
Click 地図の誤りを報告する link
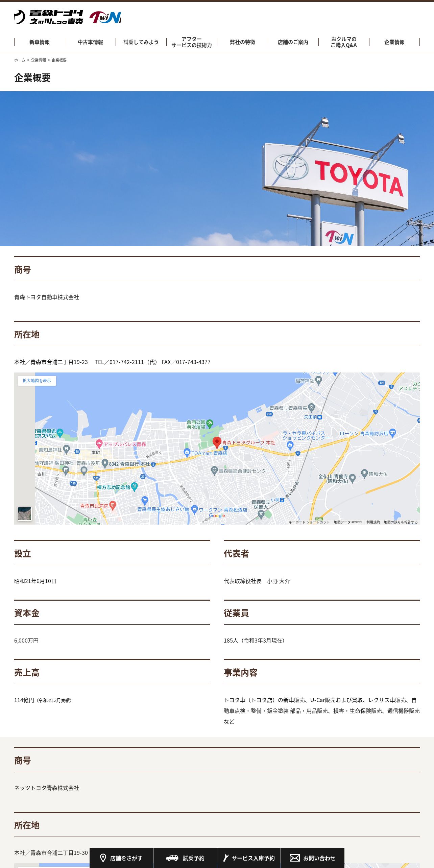[x=401, y=522]
